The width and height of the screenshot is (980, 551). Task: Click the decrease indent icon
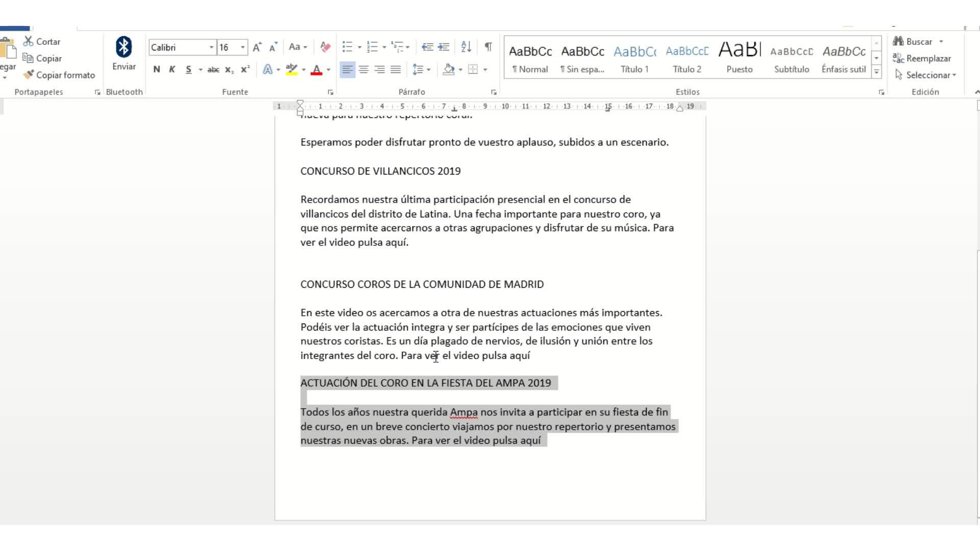427,47
